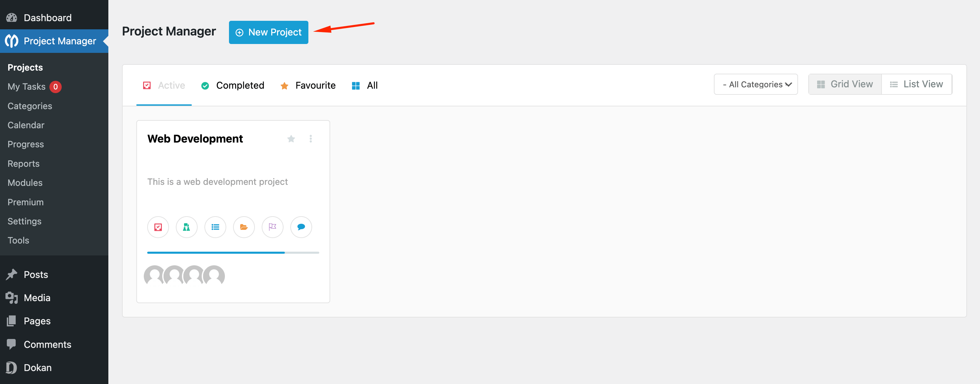Open the task lists icon on Web Development card
Image resolution: width=980 pixels, height=384 pixels.
[215, 227]
